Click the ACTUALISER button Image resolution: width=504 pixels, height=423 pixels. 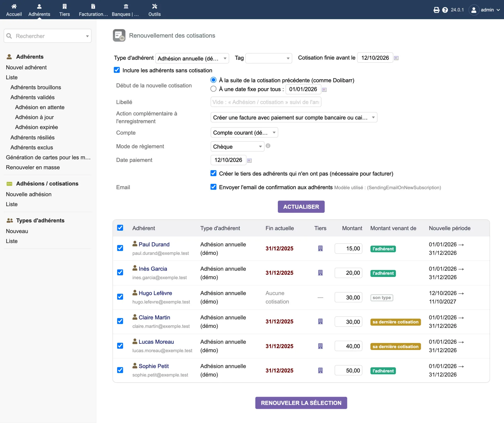(x=301, y=207)
